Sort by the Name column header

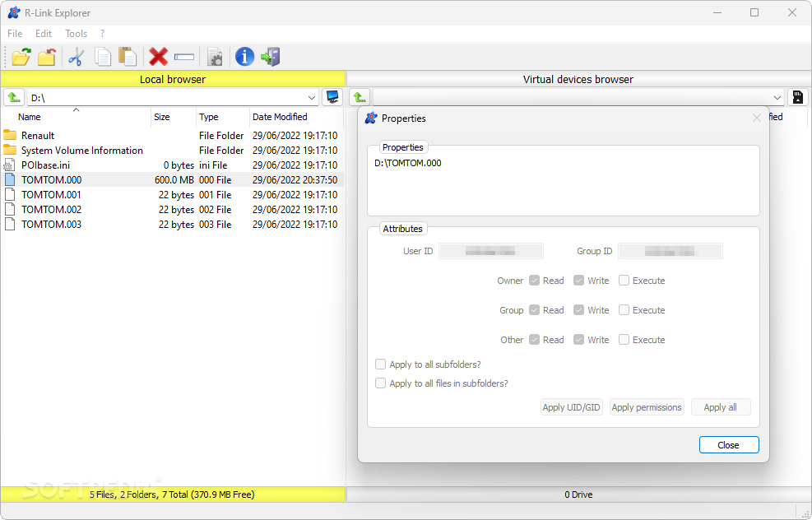click(77, 117)
